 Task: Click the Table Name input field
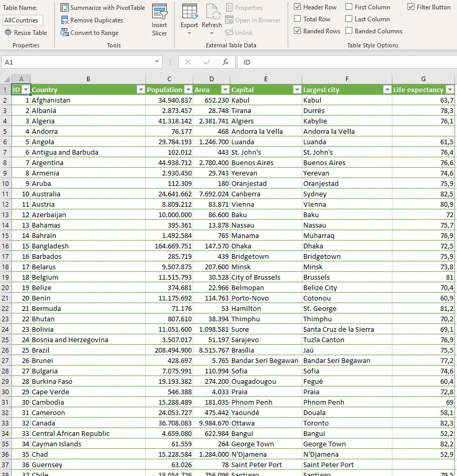(x=24, y=20)
